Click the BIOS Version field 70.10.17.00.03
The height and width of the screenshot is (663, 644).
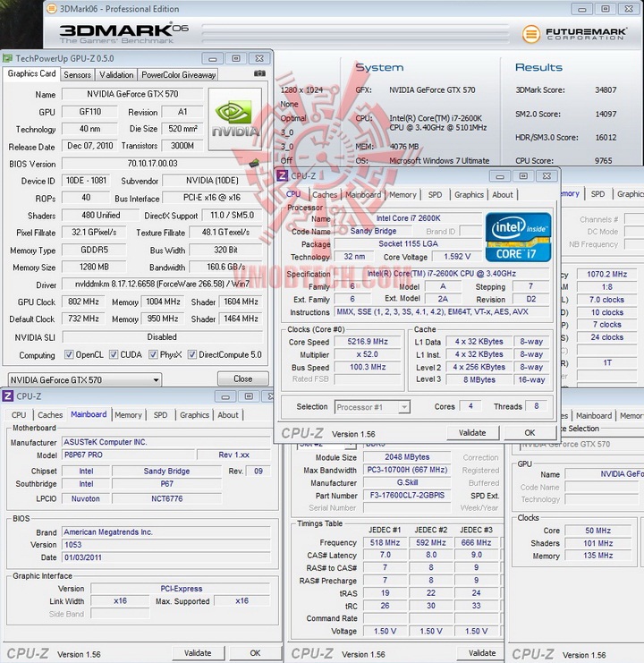click(x=153, y=163)
